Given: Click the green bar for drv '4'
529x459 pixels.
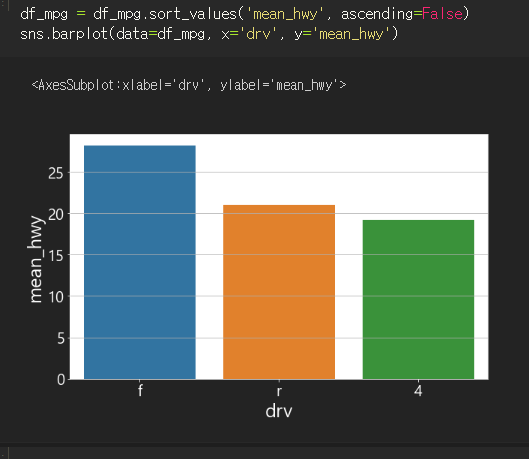Looking at the screenshot, I should click(418, 299).
